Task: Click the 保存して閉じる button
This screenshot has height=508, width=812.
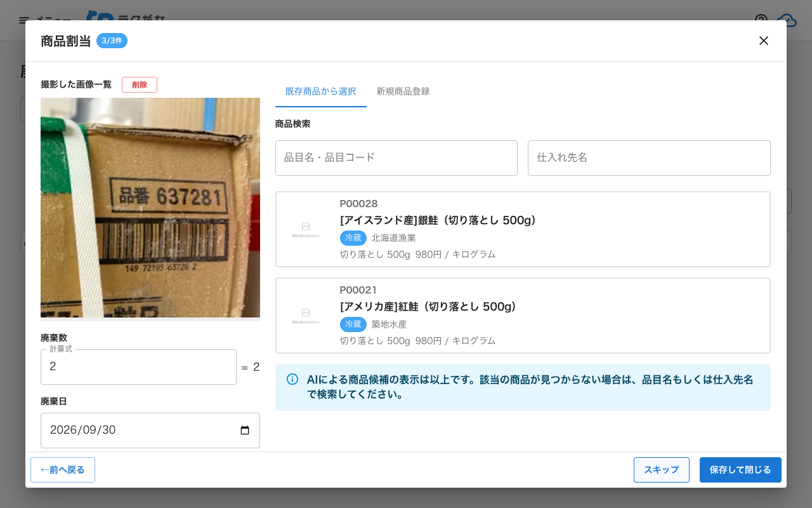Action: 740,470
